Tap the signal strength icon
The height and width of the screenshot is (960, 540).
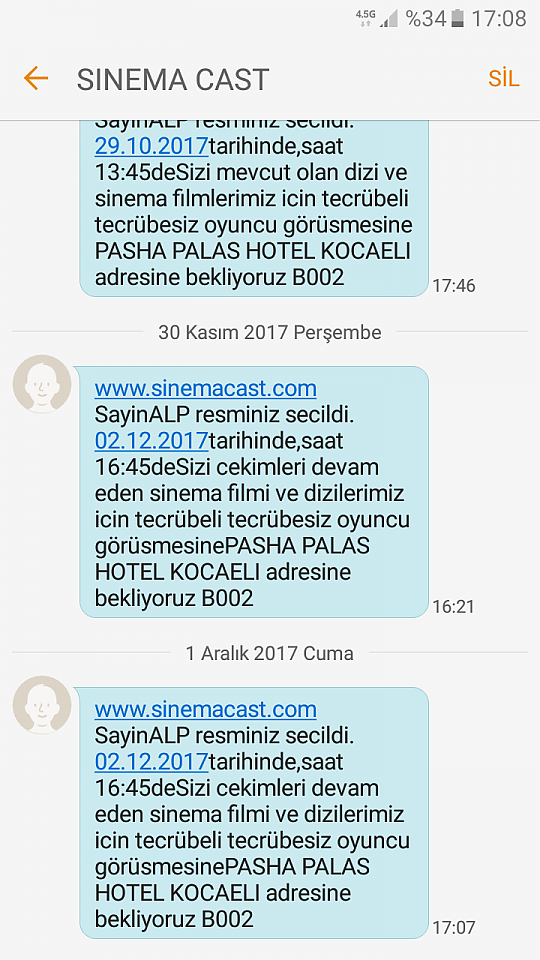point(388,18)
